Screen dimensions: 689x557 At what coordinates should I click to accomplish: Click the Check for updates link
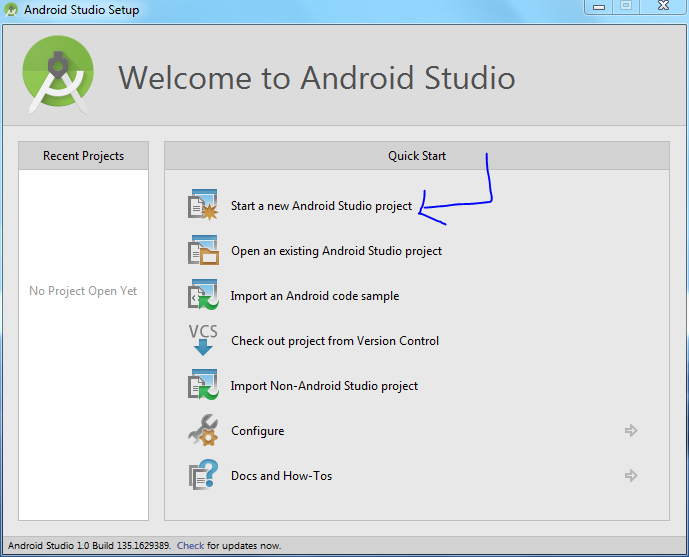click(190, 546)
